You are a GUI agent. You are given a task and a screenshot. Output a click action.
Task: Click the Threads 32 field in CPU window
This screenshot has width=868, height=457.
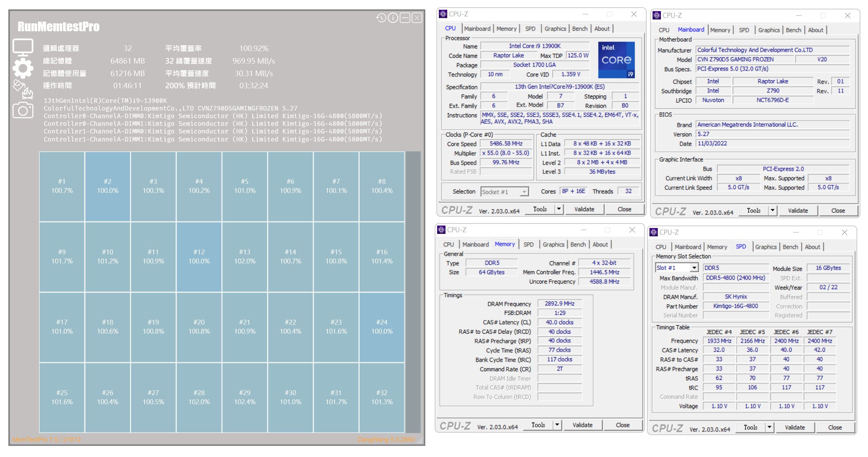pyautogui.click(x=628, y=191)
